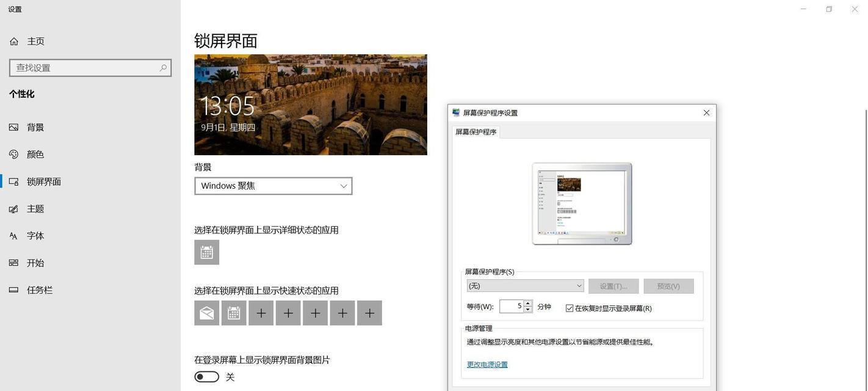Click the 锁屏界面 page title
The height and width of the screenshot is (391, 868).
tap(226, 41)
